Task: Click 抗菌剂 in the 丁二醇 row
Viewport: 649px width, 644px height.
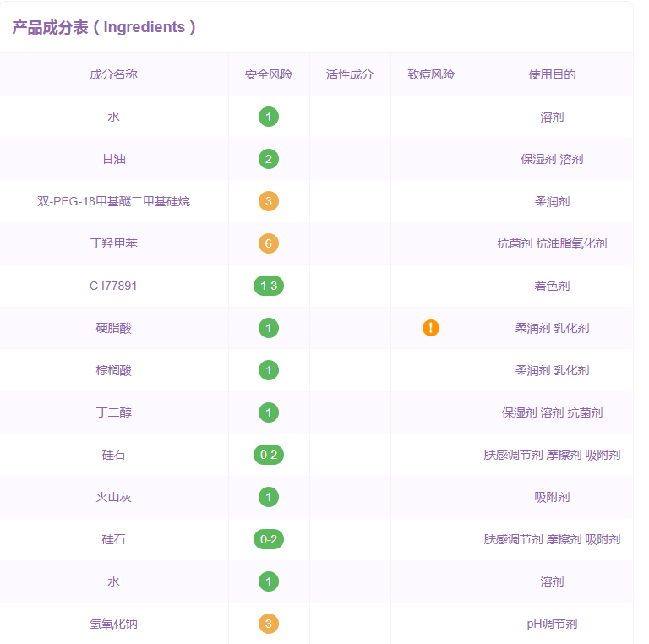Action: point(585,412)
